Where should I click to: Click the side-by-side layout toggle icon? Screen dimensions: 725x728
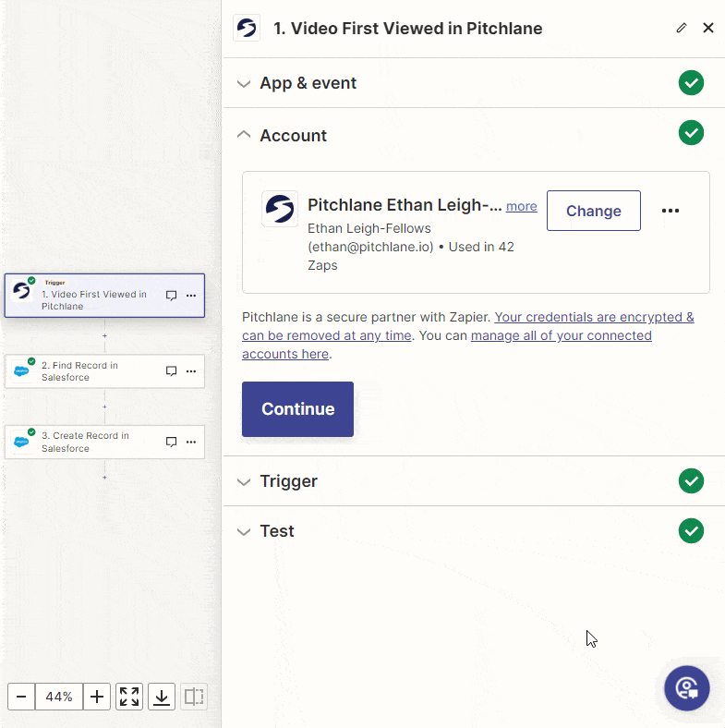[194, 697]
